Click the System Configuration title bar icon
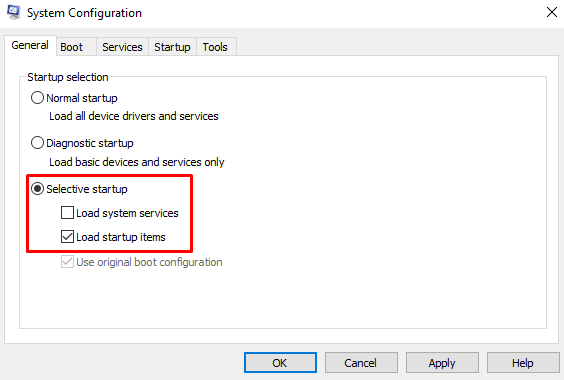Viewport: 564px width, 380px height. click(14, 12)
